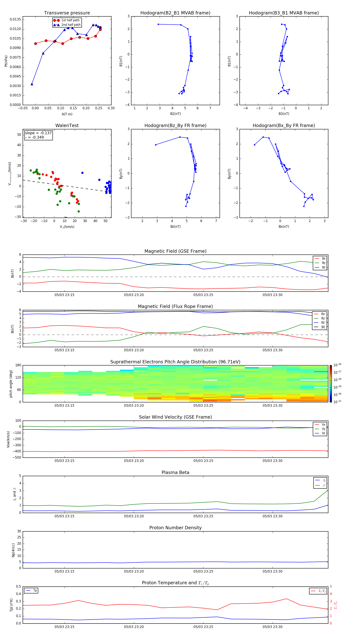Click the 'A(T·m)' x-axis label
The width and height of the screenshot is (351, 644).
[67, 114]
